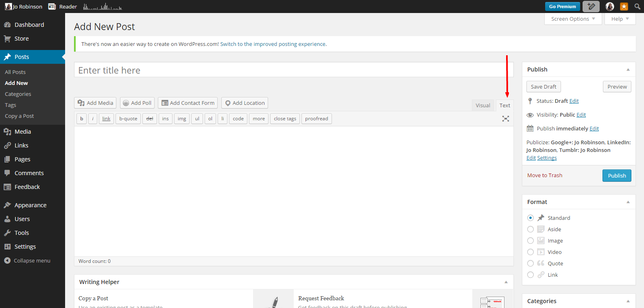Select the Quote post format
The image size is (644, 308).
[x=530, y=263]
